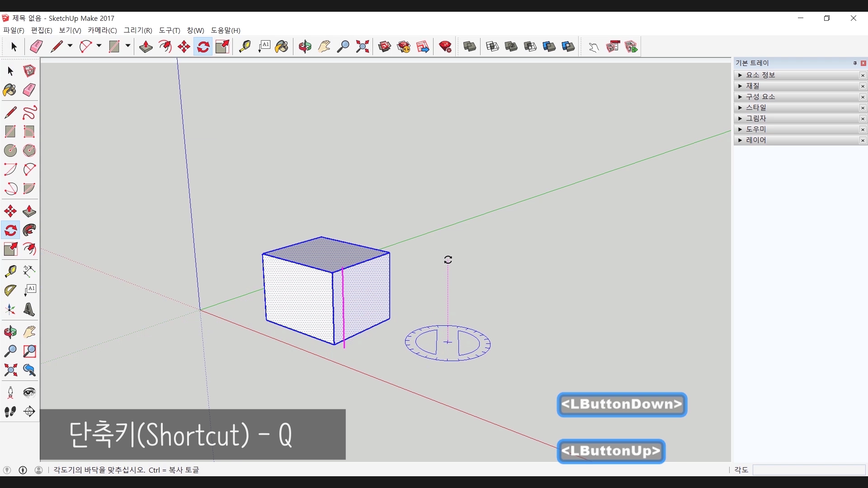Activate the Follow Me tool in left panel
Viewport: 868px width, 488px height.
click(x=29, y=230)
